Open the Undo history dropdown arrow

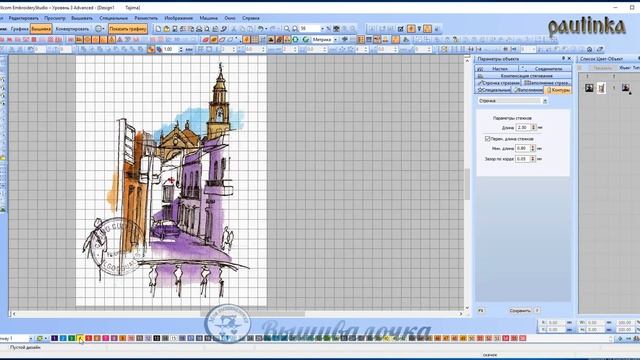(x=267, y=29)
